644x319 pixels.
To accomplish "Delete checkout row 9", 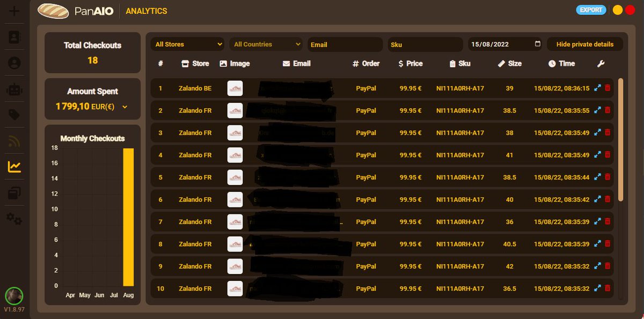I will (x=608, y=266).
